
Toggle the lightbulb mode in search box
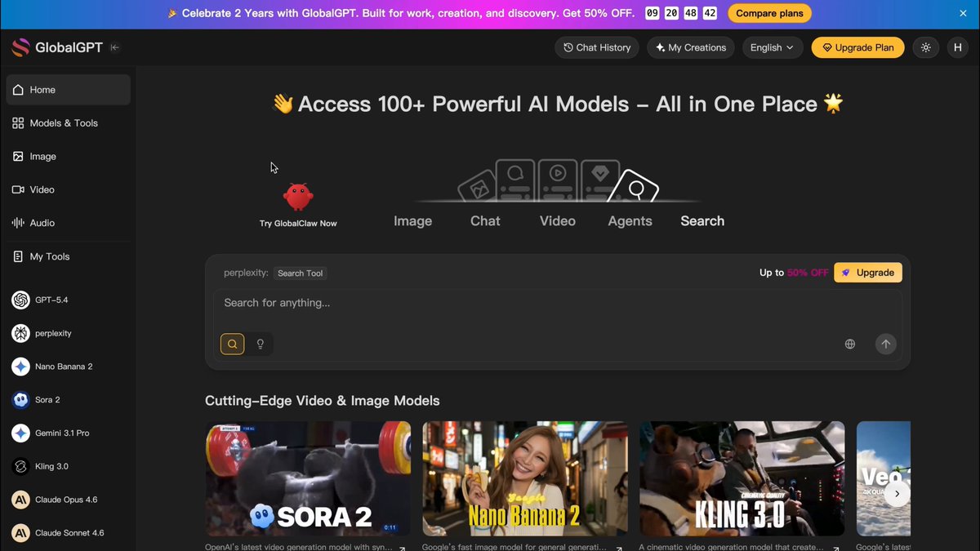[x=261, y=344]
